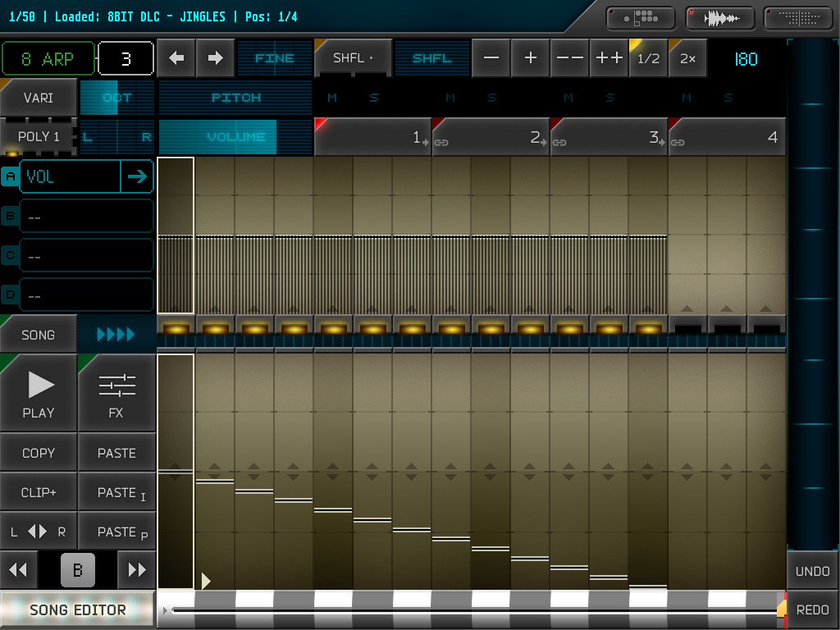Viewport: 840px width, 630px height.
Task: Click the fast-forward icon beside the B label
Action: [x=135, y=569]
